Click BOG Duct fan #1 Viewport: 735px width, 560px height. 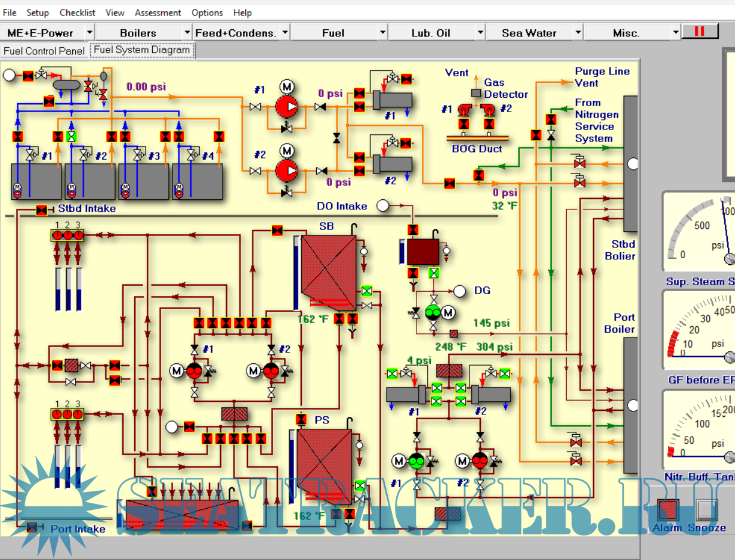tap(463, 110)
